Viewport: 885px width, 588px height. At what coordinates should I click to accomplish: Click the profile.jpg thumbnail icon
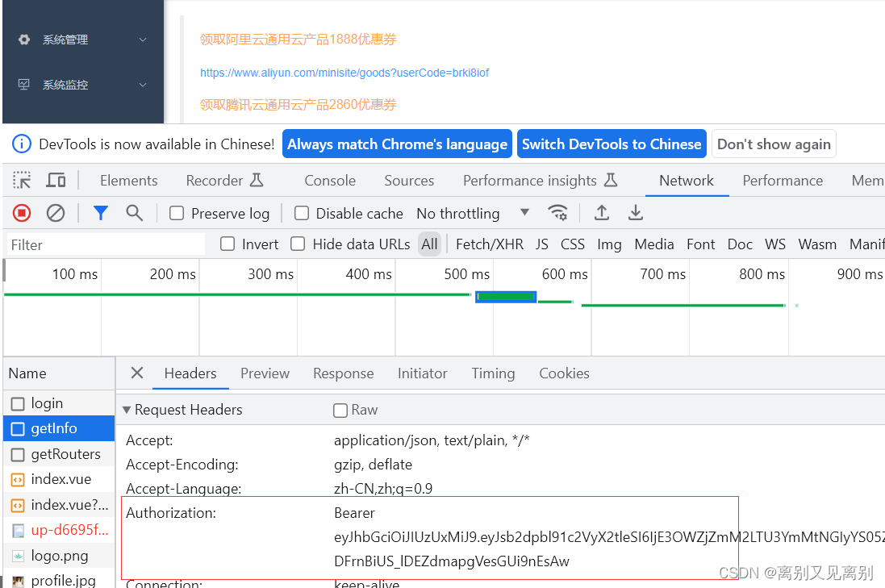click(x=18, y=582)
